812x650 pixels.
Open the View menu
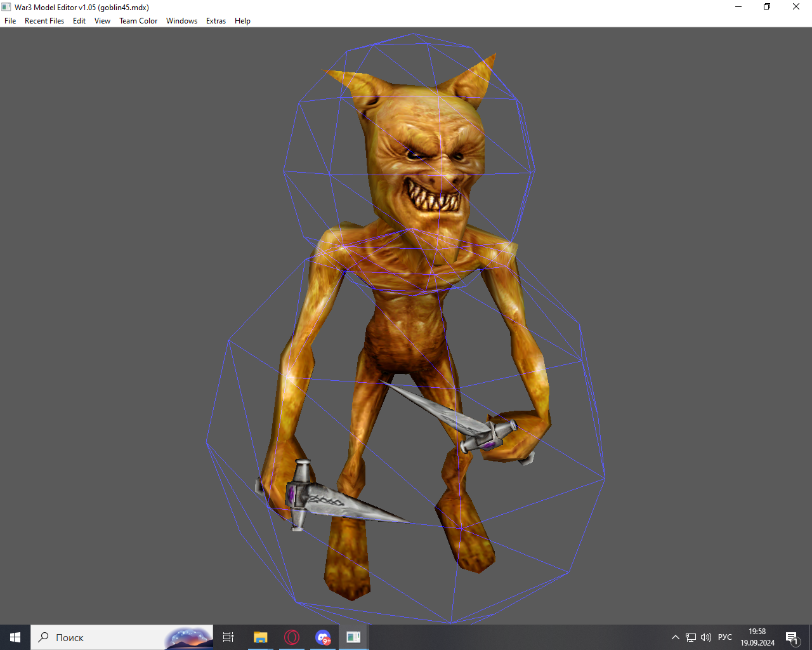pos(102,21)
